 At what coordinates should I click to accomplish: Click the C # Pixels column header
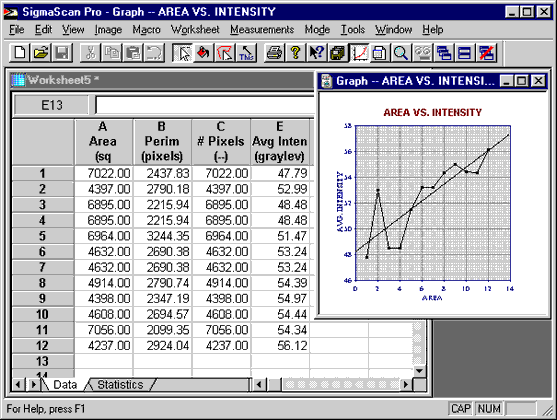(221, 142)
